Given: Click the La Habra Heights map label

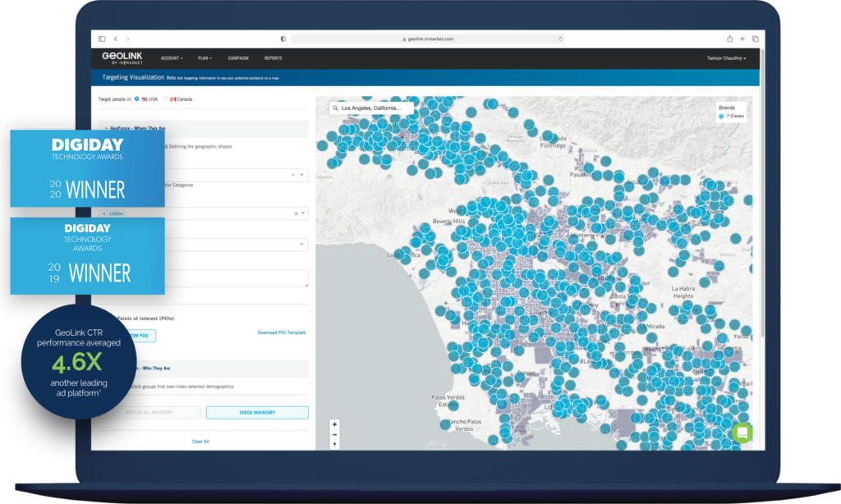Looking at the screenshot, I should click(x=683, y=292).
